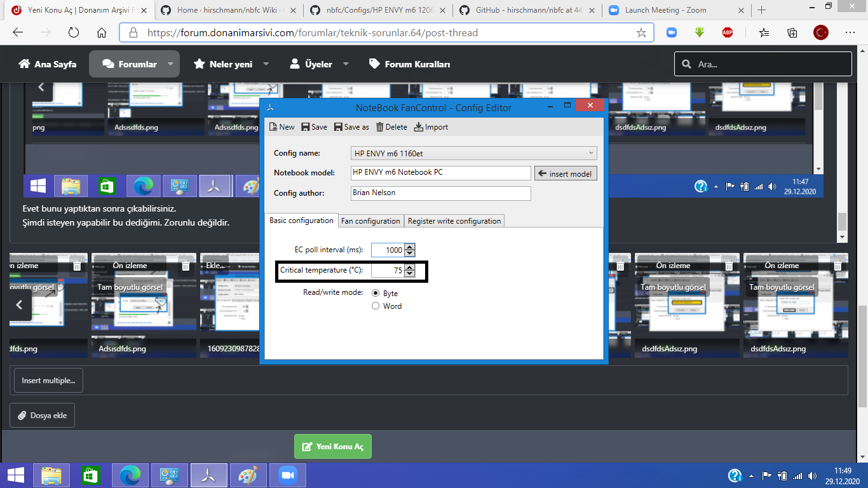Select Byte read/write mode
868x488 pixels.
click(x=376, y=294)
